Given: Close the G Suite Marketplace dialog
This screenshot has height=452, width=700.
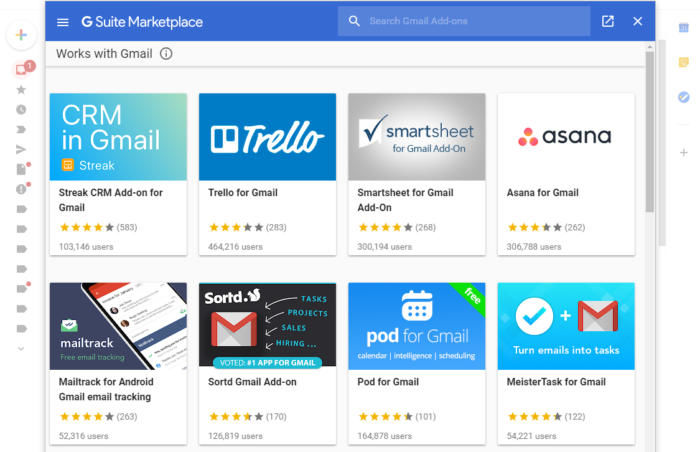Looking at the screenshot, I should (x=638, y=21).
